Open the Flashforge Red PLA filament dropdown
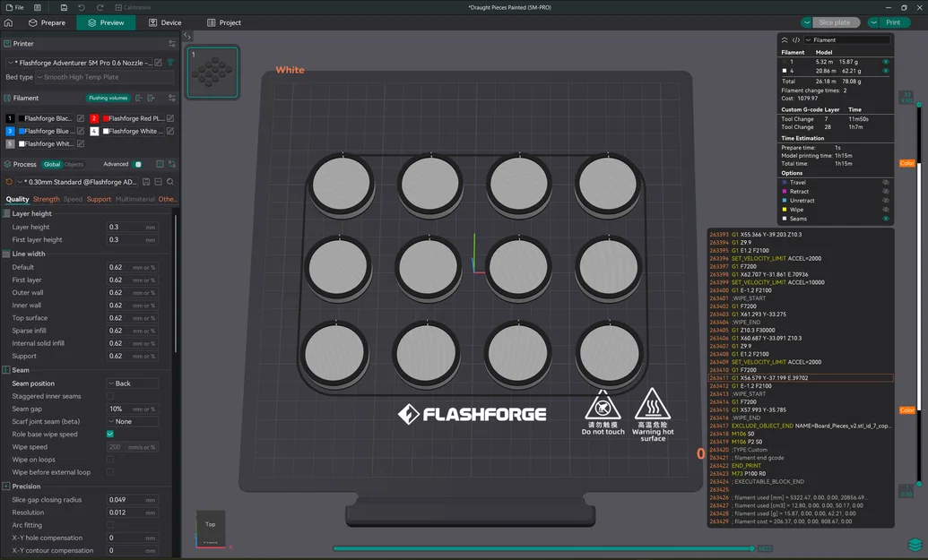 pos(134,118)
